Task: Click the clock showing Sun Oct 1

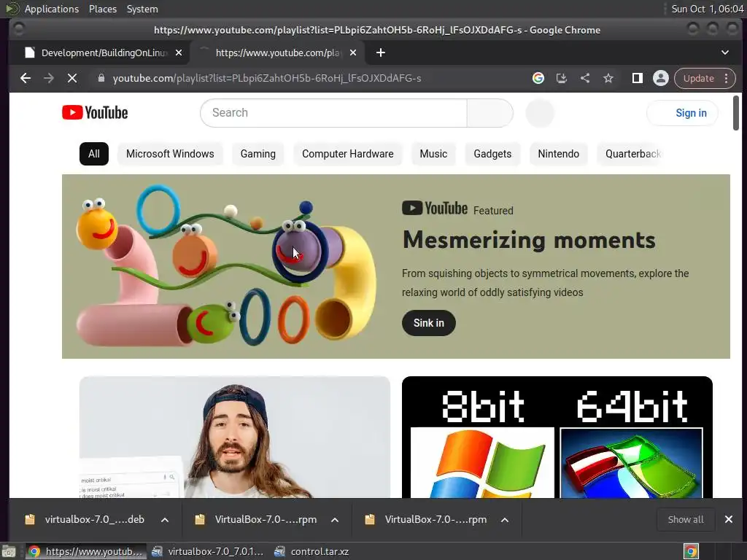Action: pyautogui.click(x=707, y=9)
